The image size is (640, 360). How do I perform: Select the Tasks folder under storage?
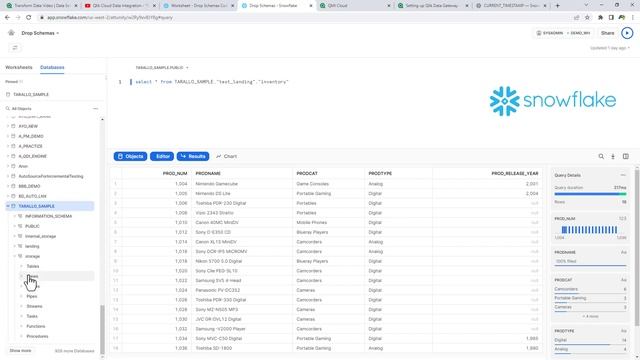(32, 316)
